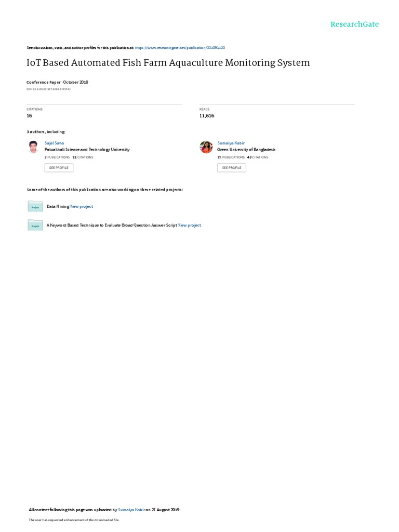Screen dimensions: 399x532
Task: Click the citations count 16
Action: (30, 116)
